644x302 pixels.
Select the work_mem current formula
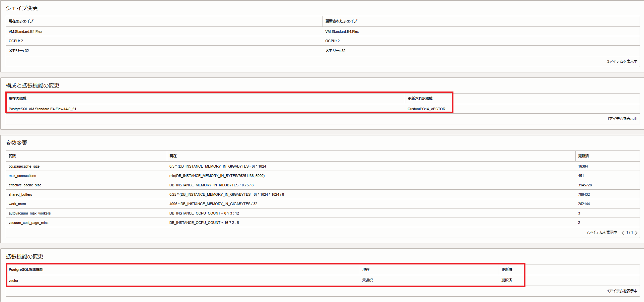(213, 204)
